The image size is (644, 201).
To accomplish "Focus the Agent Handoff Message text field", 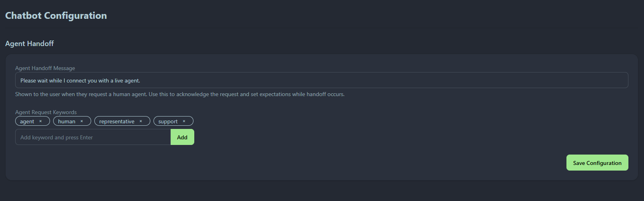I will (x=322, y=80).
